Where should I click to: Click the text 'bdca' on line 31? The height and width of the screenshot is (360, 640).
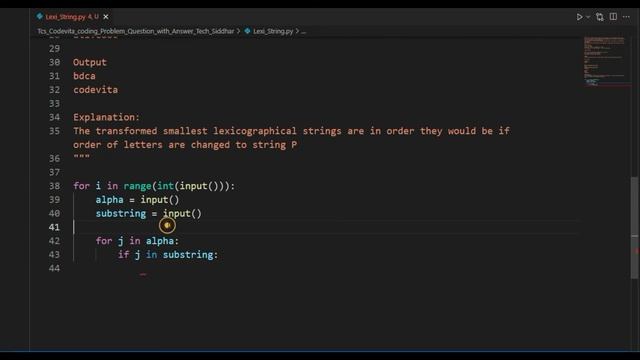[84, 76]
